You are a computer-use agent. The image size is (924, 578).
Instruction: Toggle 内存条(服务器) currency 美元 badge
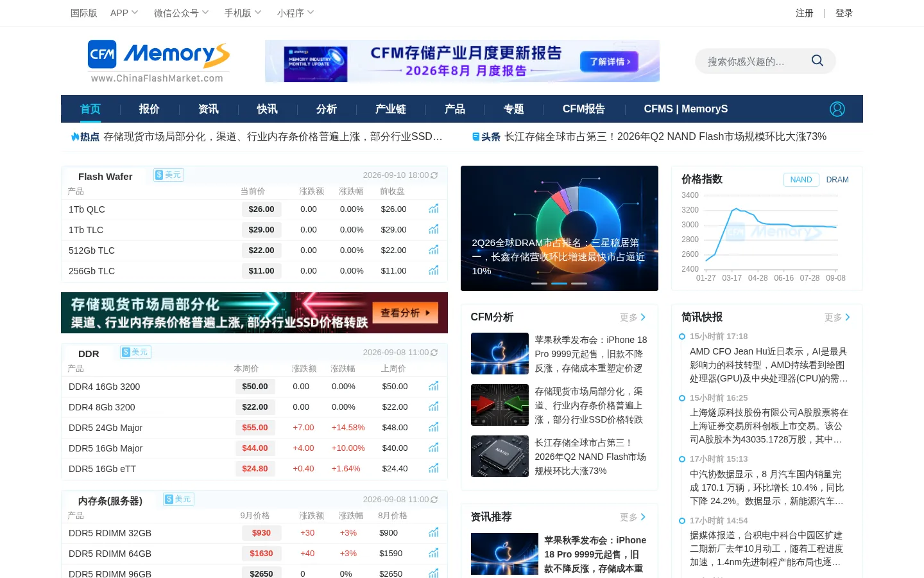coord(179,499)
